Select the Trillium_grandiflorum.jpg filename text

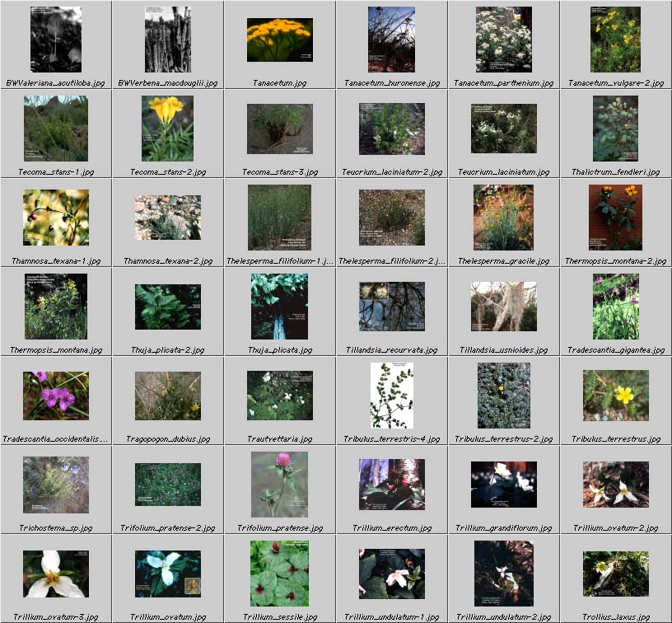504,528
